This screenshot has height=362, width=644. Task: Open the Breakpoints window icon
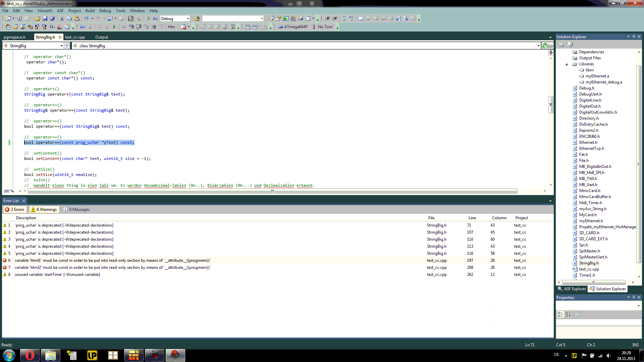click(x=183, y=27)
